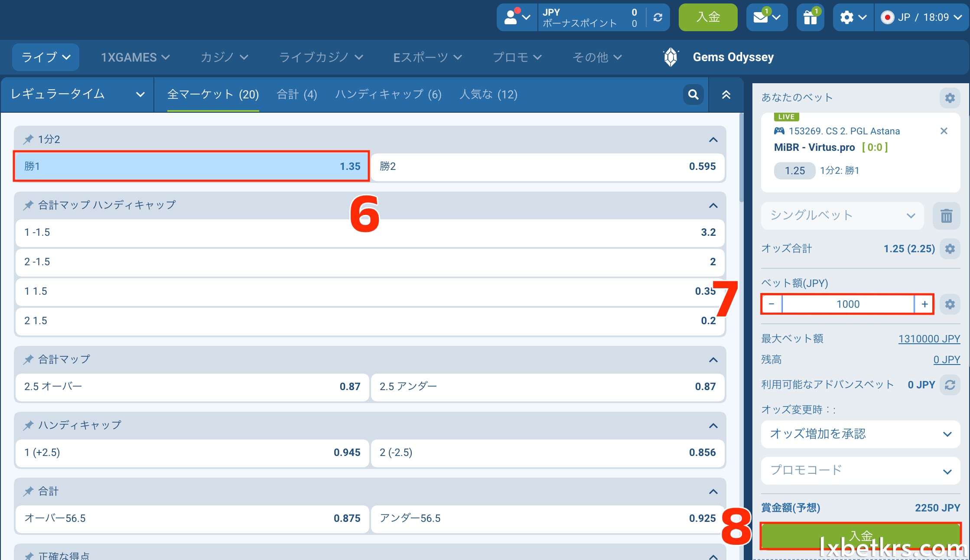Select 1 1.5 handicap row
Viewport: 970px width, 560px height.
click(370, 291)
